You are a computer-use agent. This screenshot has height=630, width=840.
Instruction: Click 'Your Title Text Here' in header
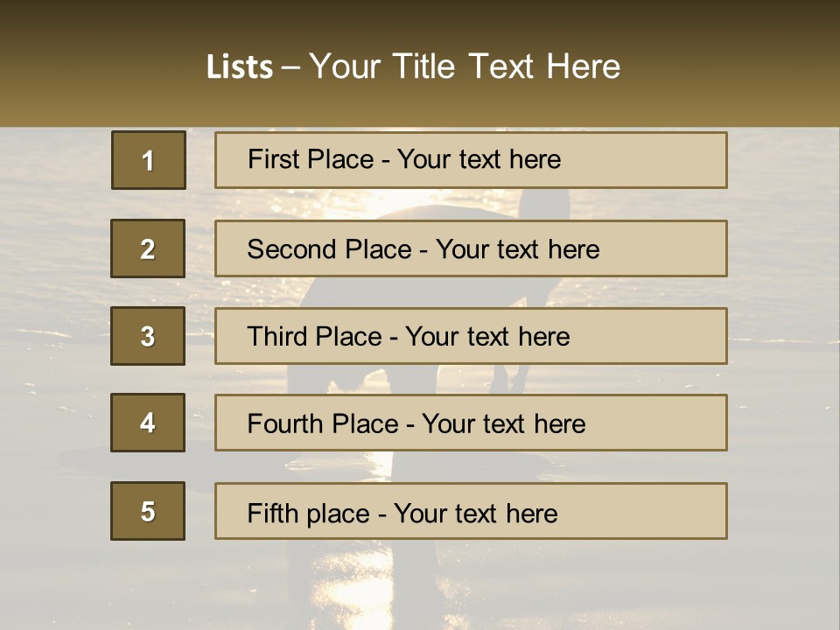[465, 66]
